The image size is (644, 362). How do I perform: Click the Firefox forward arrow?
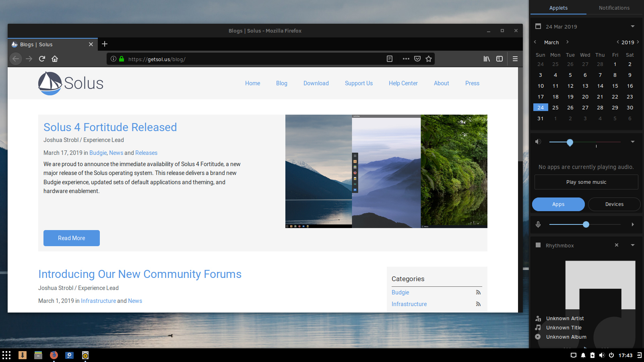[x=29, y=59]
